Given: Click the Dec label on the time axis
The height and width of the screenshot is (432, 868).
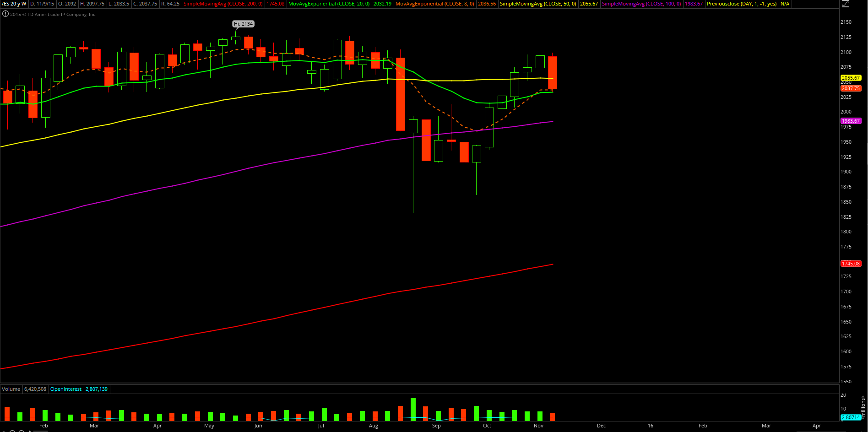Looking at the screenshot, I should pos(601,426).
